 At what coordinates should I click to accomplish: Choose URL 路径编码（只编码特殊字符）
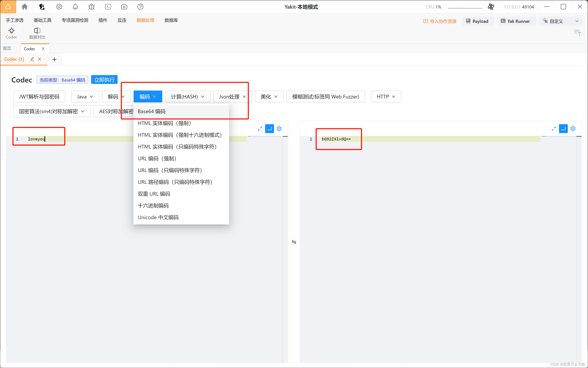(181, 182)
